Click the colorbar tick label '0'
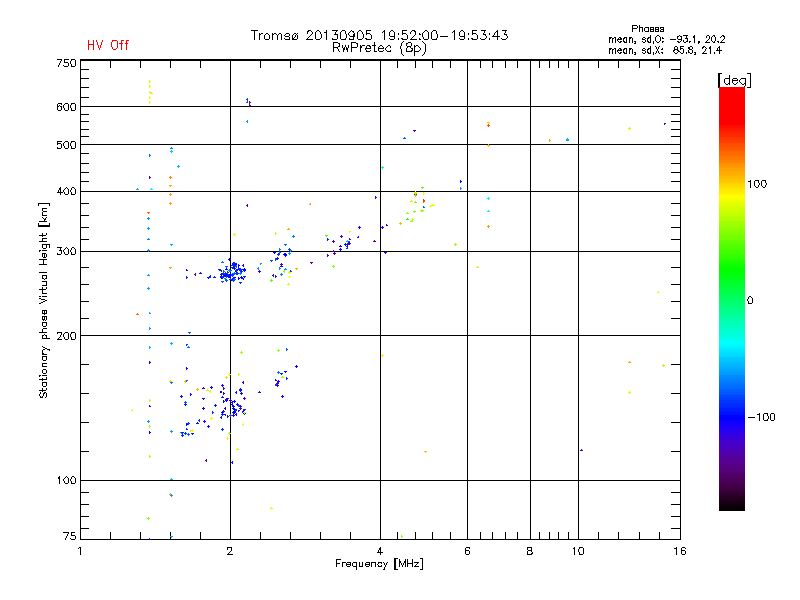The image size is (800, 600). point(749,300)
